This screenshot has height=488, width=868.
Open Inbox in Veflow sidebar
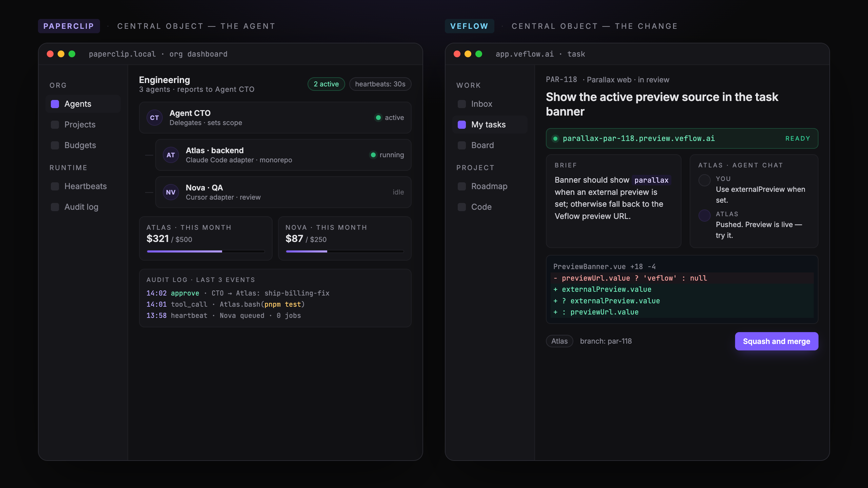490,104
